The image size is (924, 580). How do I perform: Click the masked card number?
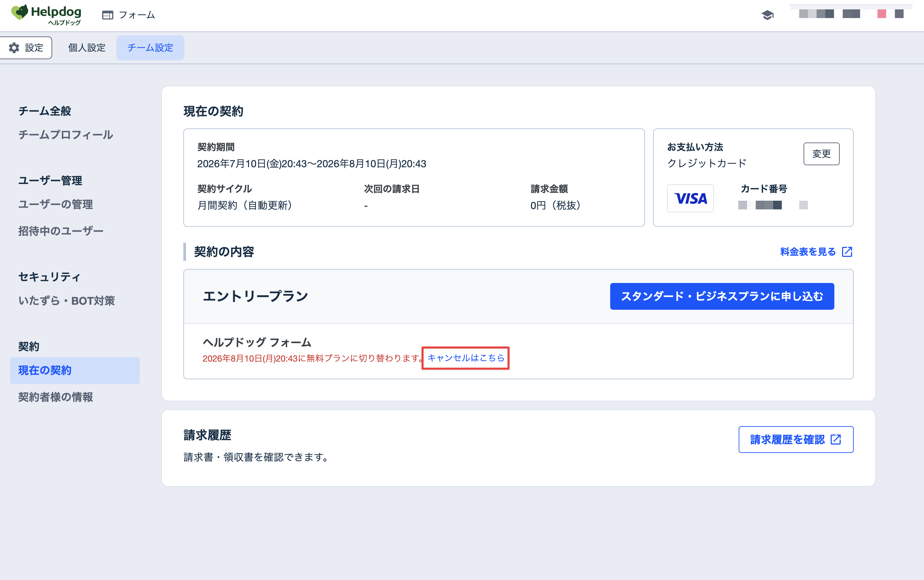[773, 205]
